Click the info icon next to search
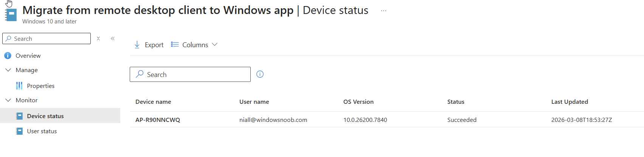 coord(260,74)
